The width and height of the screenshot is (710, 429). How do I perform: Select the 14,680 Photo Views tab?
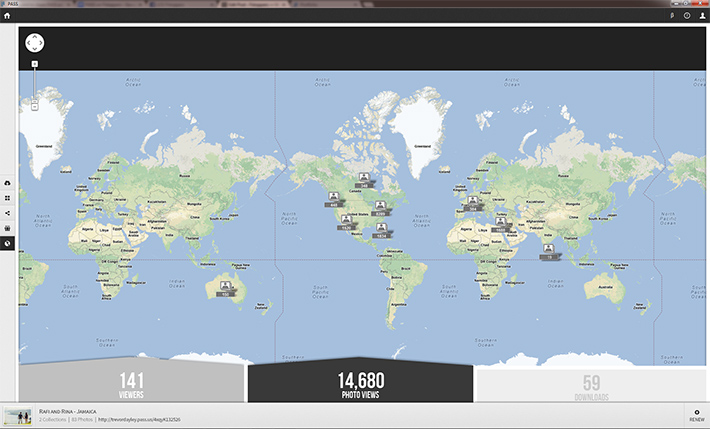(x=360, y=383)
